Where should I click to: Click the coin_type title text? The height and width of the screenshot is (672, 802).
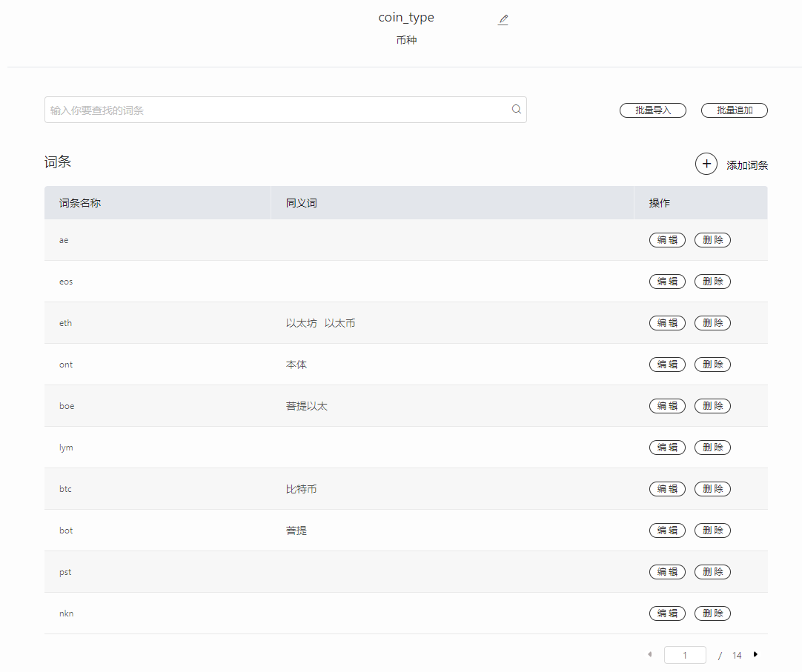(406, 17)
